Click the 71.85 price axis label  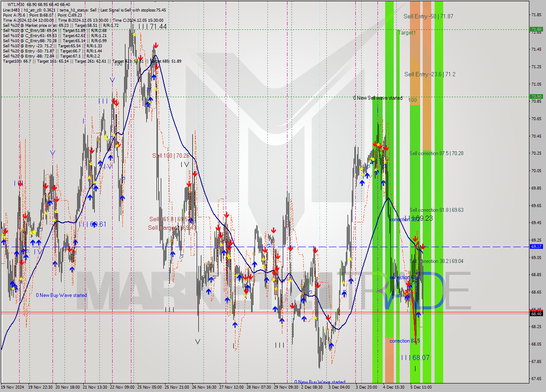536,15
